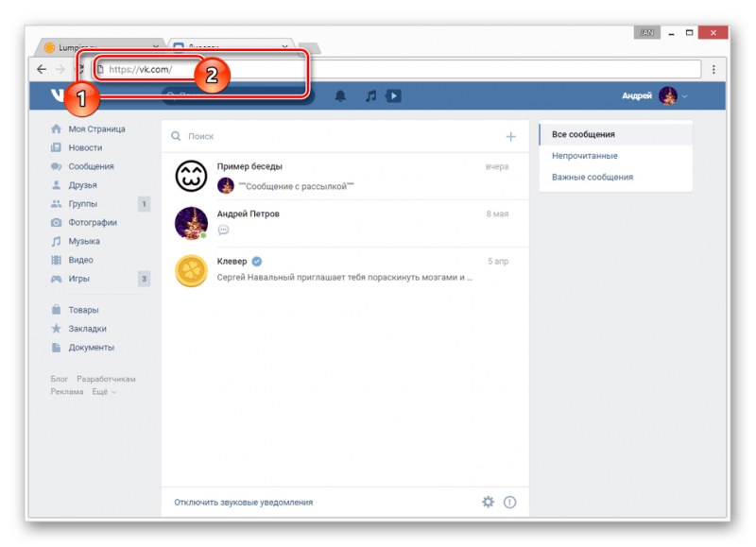
Task: Click the Андрей Петров avatar
Action: click(192, 223)
